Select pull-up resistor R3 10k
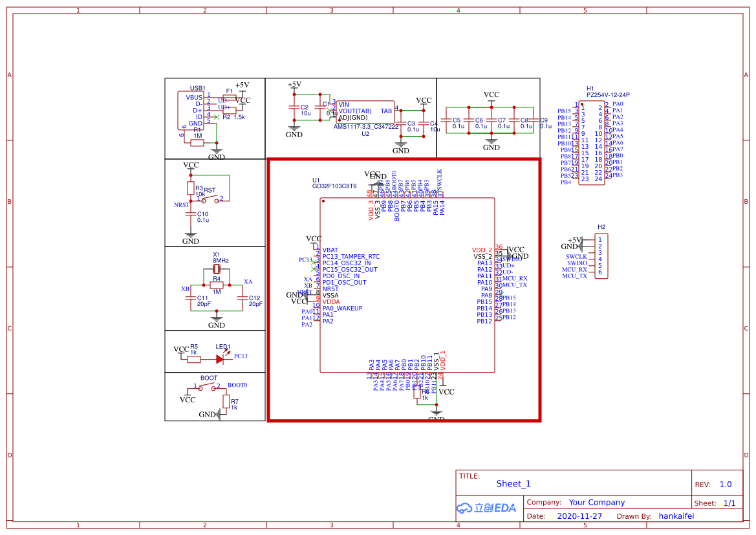Image resolution: width=756 pixels, height=535 pixels. click(x=190, y=188)
